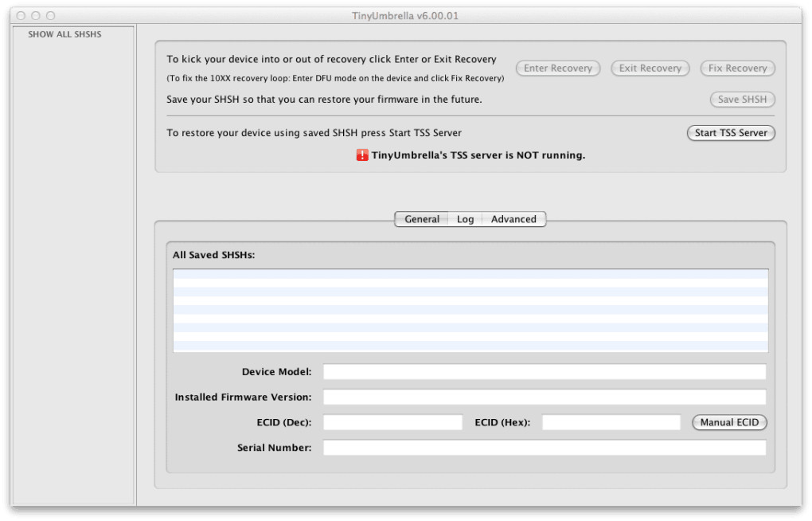Select SHOW ALL SHSHS in sidebar
This screenshot has width=812, height=521.
point(64,34)
